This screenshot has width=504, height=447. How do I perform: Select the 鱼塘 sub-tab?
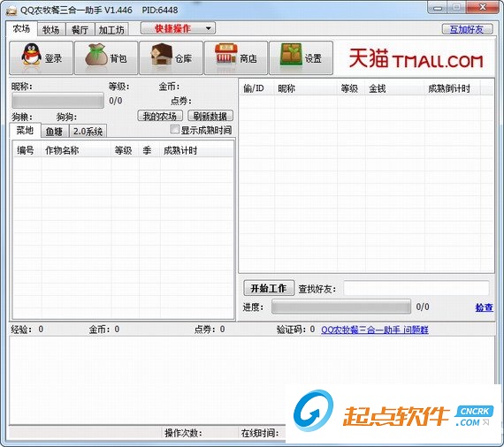[x=54, y=132]
